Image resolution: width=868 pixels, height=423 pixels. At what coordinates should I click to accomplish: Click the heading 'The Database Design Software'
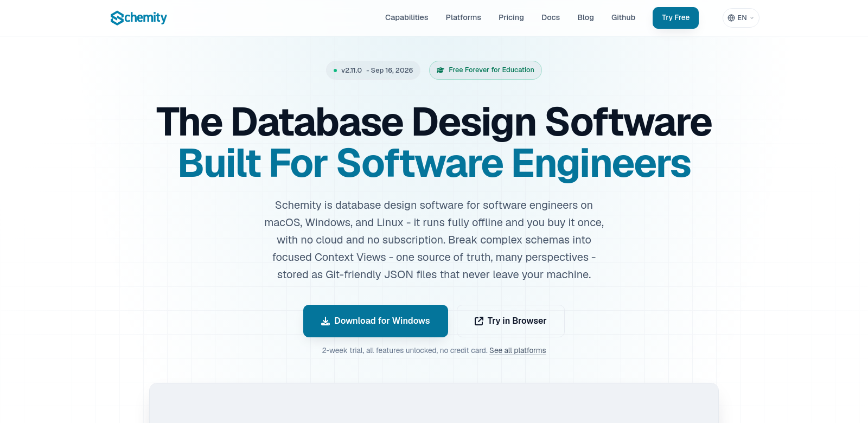click(434, 122)
